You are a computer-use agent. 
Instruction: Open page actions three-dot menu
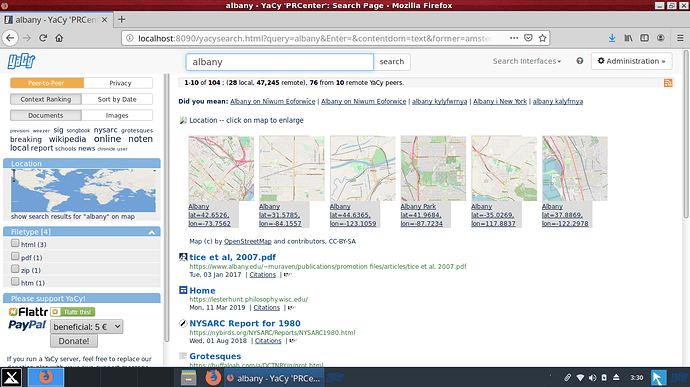(x=514, y=38)
